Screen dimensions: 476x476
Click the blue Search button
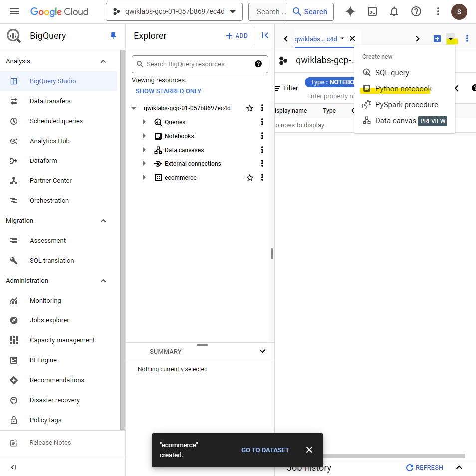(310, 12)
